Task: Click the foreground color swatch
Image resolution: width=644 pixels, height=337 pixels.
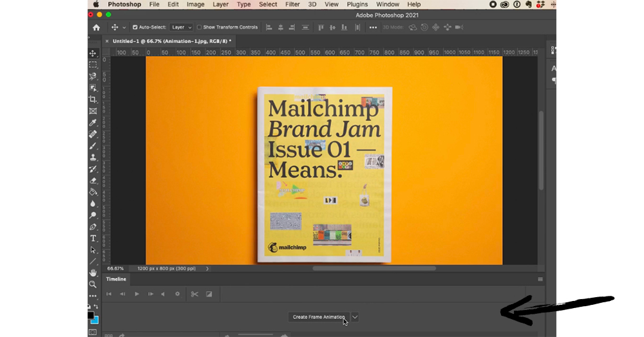Action: pos(90,315)
